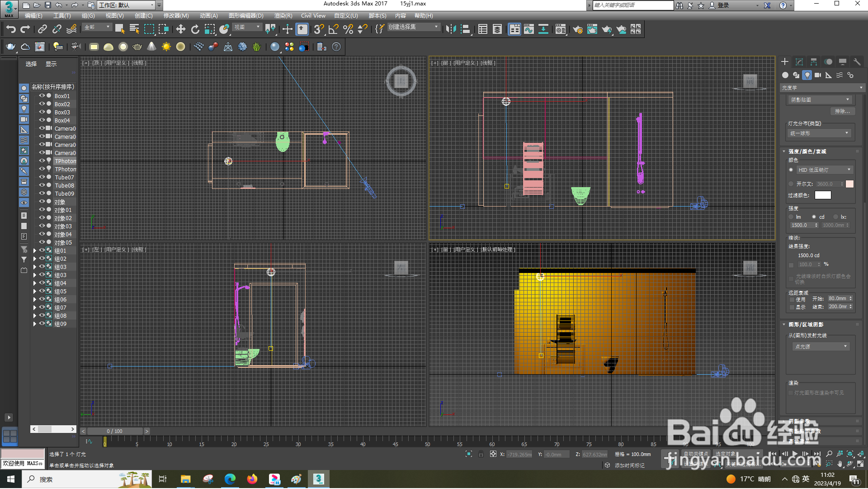868x489 pixels.
Task: Open the 修改器(M) menu
Action: pos(176,16)
